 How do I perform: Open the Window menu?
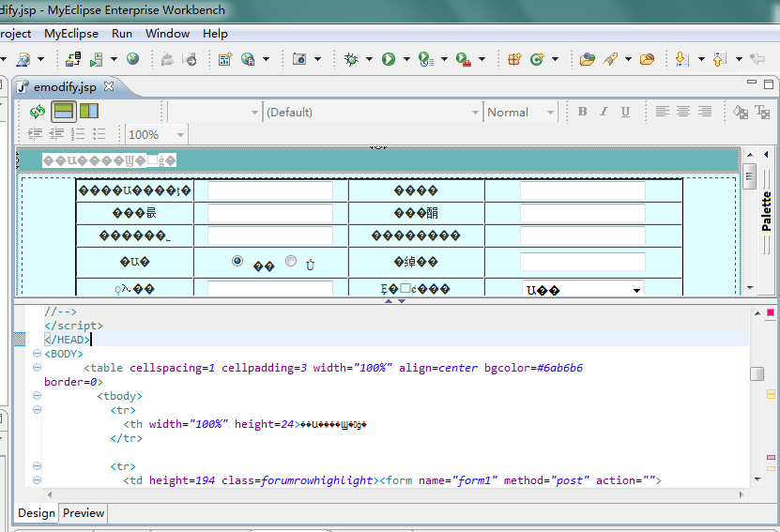(167, 34)
